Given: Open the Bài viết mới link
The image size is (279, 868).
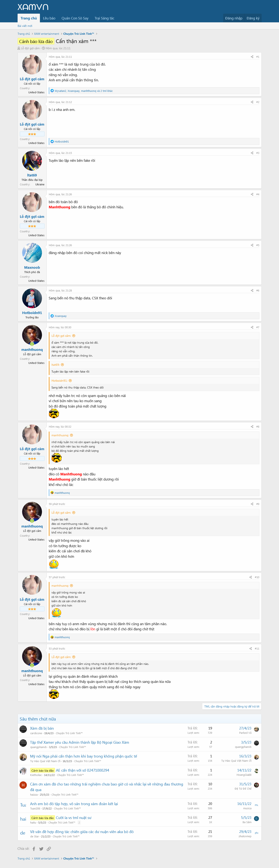Looking at the screenshot, I should 25,26.
